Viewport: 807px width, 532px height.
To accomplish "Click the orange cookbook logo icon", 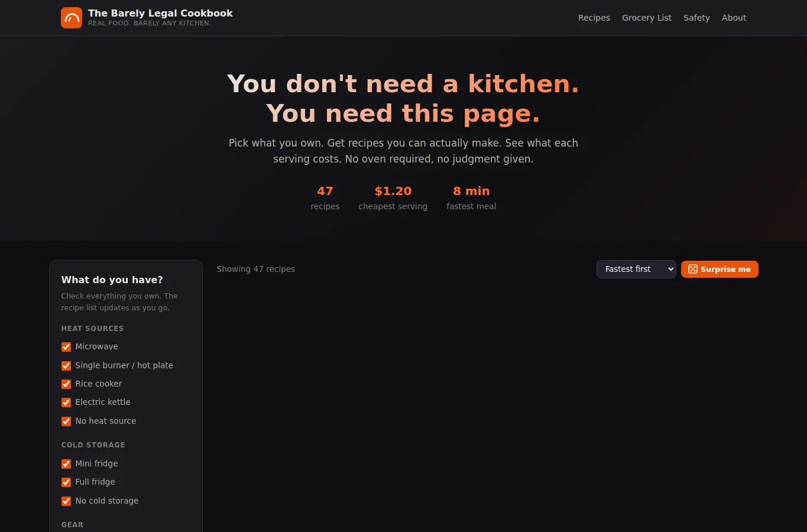I will pyautogui.click(x=72, y=18).
